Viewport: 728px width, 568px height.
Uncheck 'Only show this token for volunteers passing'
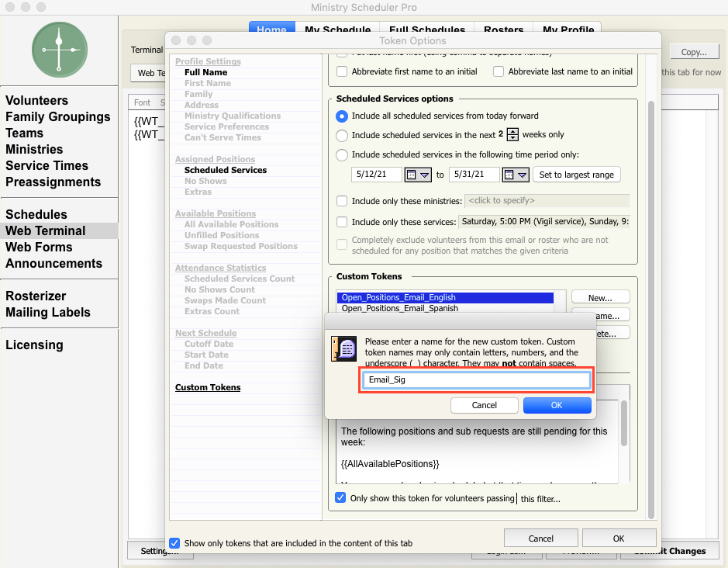pos(340,498)
